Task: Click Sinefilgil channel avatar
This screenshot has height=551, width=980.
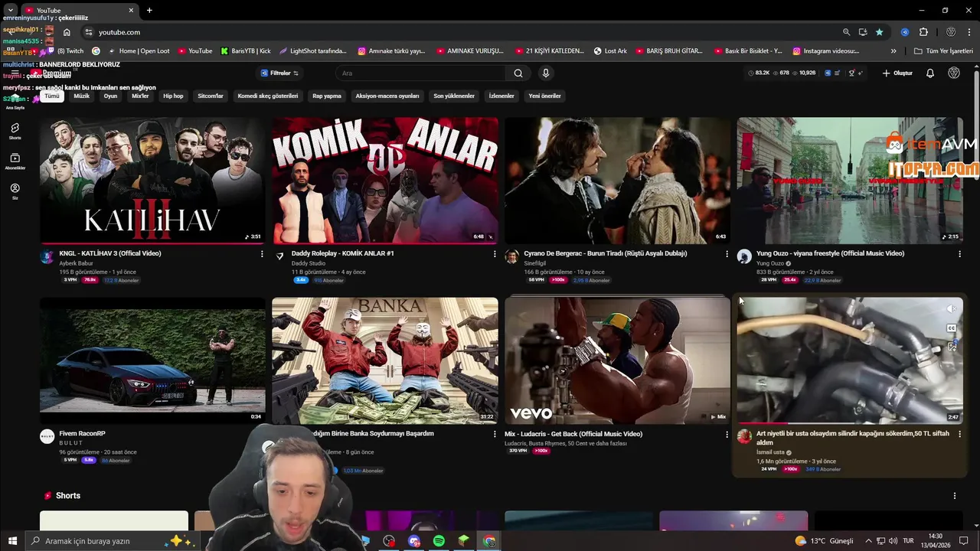Action: point(511,256)
